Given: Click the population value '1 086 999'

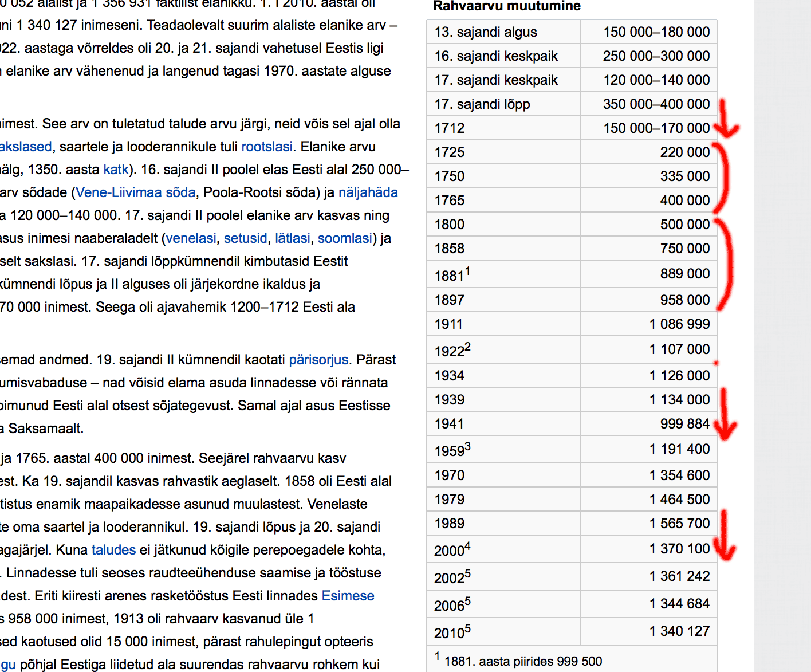Looking at the screenshot, I should pos(680,324).
